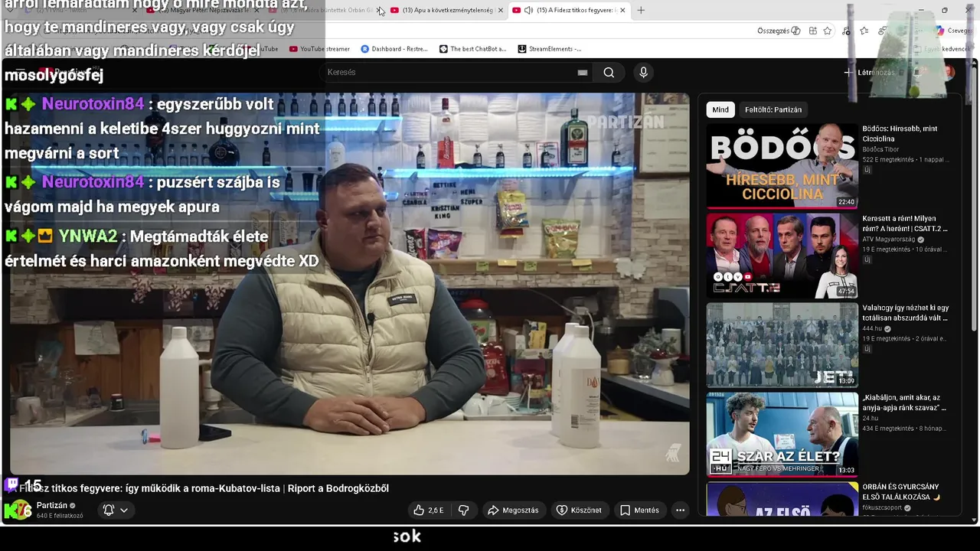Open StreamElements bookmark
The width and height of the screenshot is (980, 551).
[550, 49]
